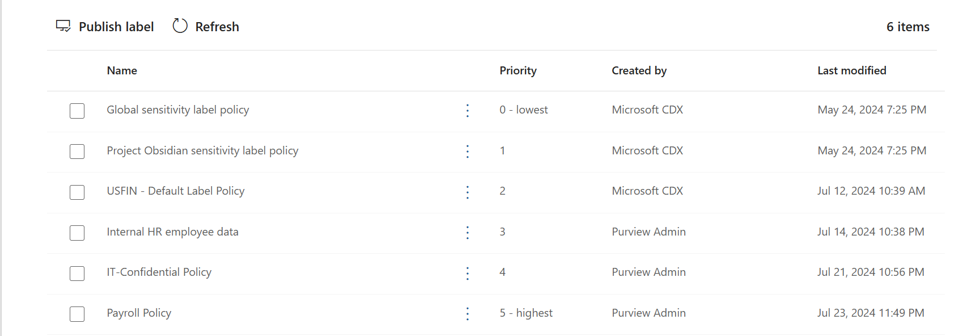Select the row showing Jul 12, 2024 10:39 AM
Viewport: 980px width, 336px height.
pyautogui.click(x=871, y=191)
